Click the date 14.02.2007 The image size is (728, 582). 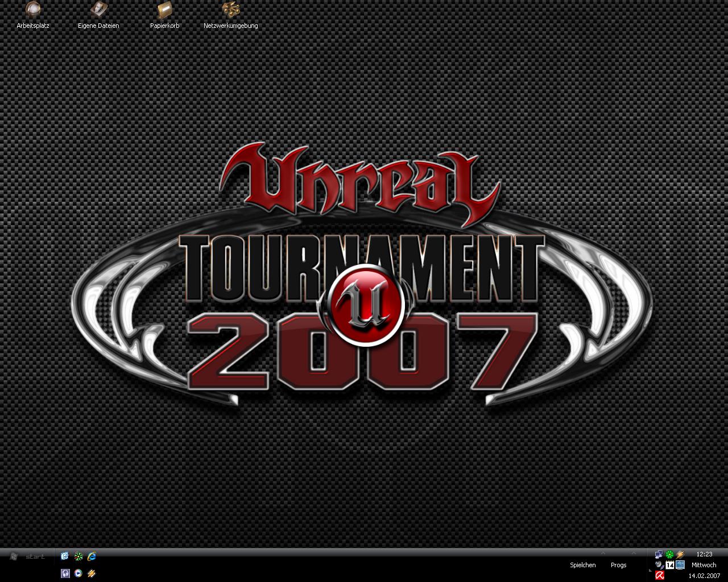704,576
